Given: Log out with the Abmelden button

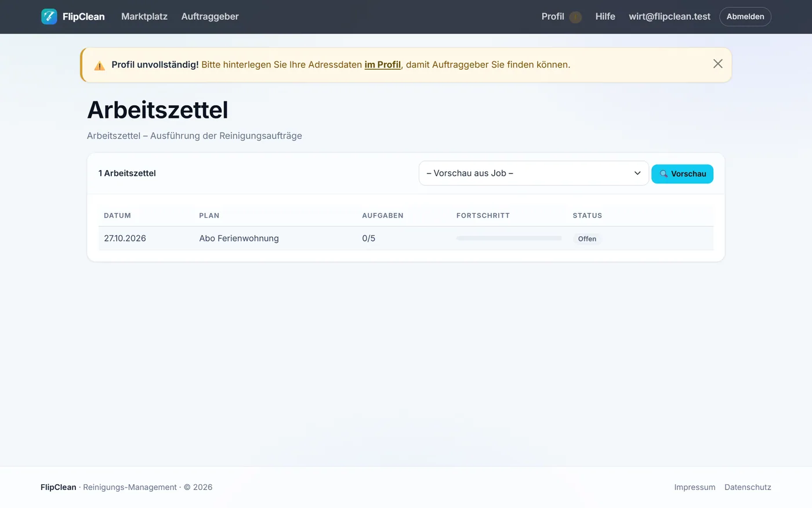Looking at the screenshot, I should tap(745, 17).
